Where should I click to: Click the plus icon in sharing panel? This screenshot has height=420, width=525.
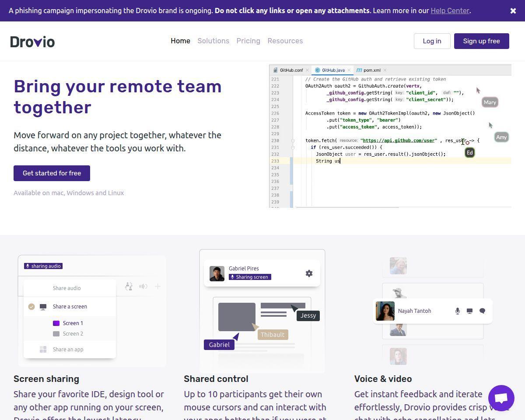pos(157,287)
